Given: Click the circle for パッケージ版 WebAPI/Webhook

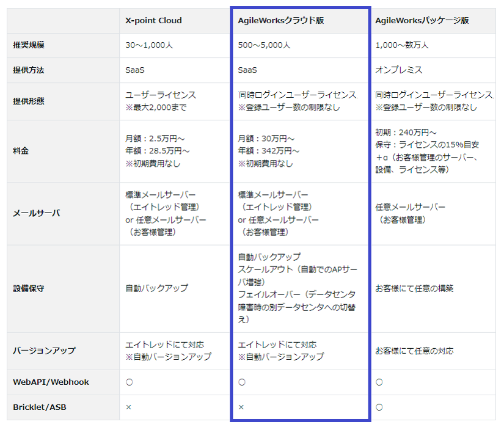Looking at the screenshot, I should [x=379, y=382].
